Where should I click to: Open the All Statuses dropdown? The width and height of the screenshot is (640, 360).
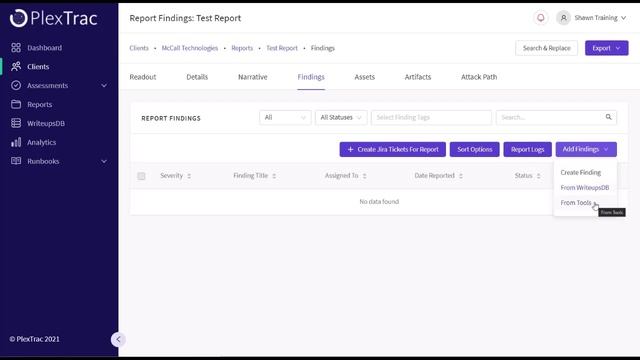341,118
